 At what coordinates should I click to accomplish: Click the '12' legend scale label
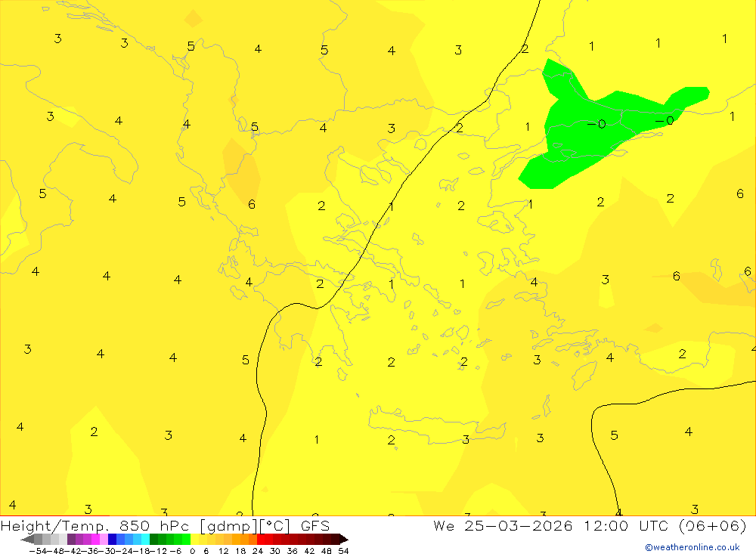223,551
